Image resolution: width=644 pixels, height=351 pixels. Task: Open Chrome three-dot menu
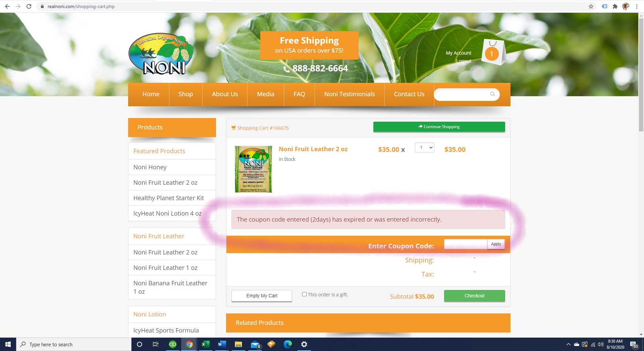[x=637, y=6]
